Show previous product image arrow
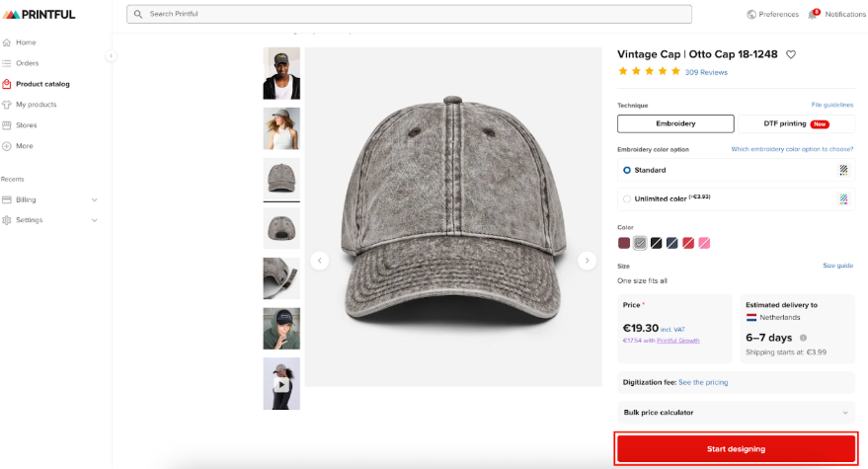Image resolution: width=868 pixels, height=469 pixels. coord(319,261)
